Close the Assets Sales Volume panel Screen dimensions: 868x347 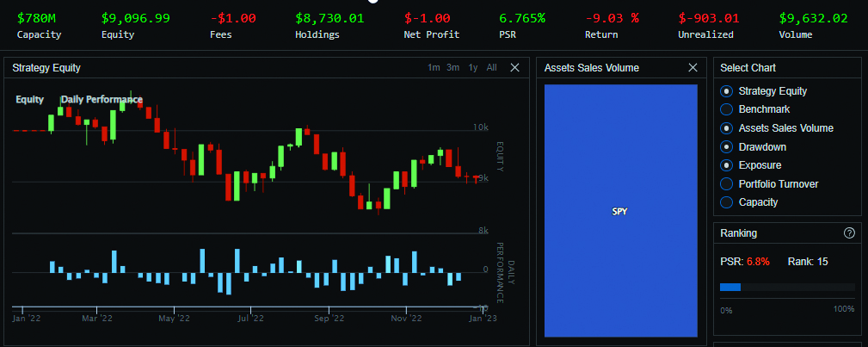coord(693,68)
